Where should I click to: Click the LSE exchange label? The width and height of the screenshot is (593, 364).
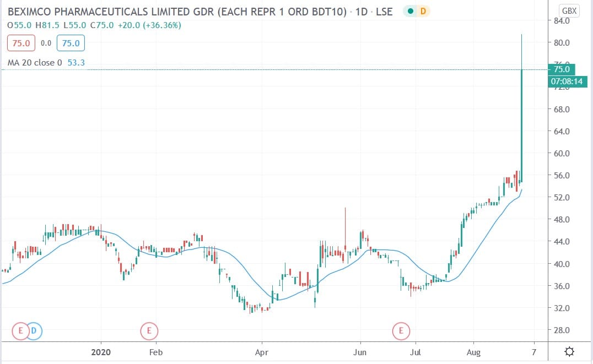(x=384, y=12)
